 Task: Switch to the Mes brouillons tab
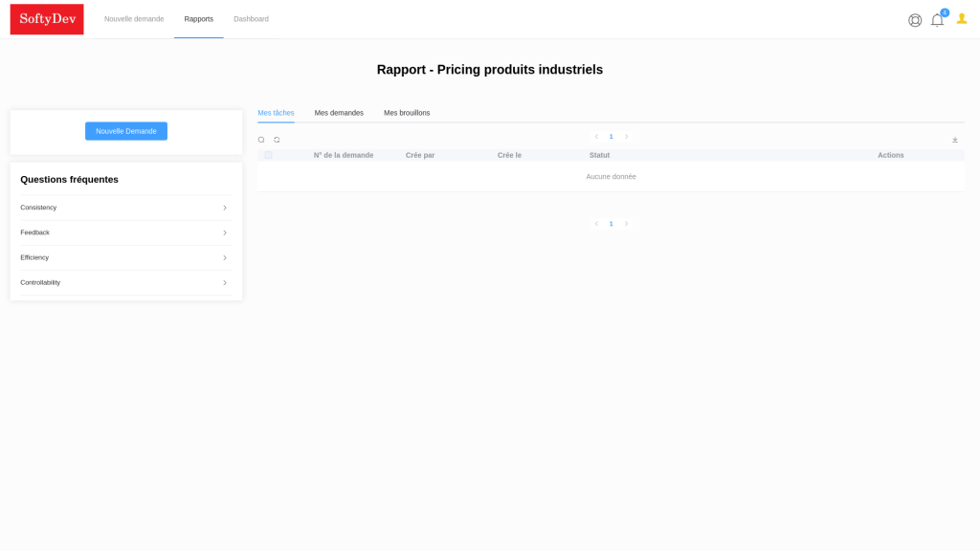[407, 113]
